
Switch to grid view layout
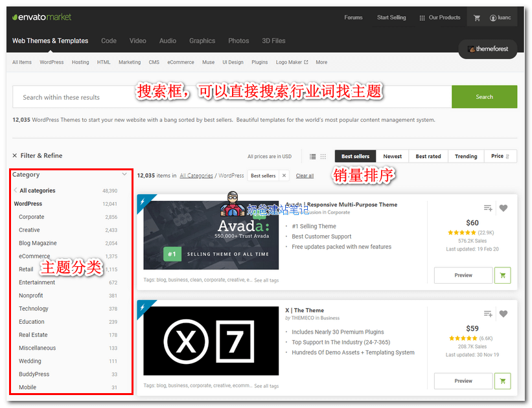pos(321,156)
